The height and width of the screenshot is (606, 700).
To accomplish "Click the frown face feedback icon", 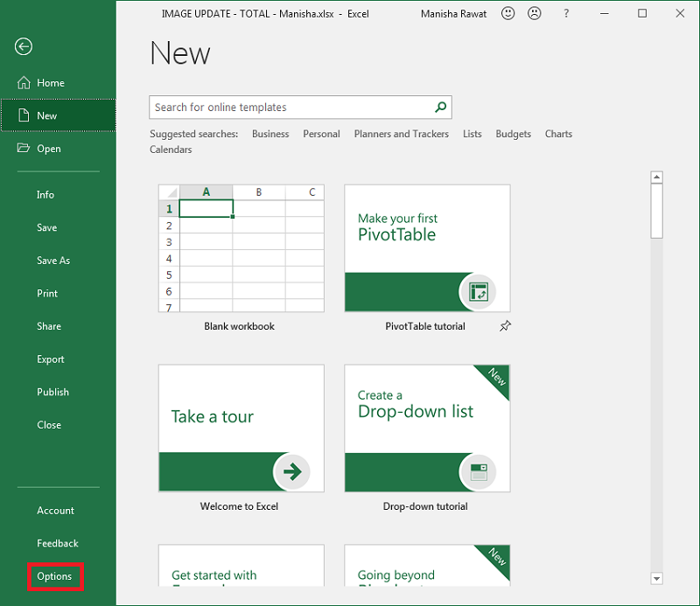I will (x=534, y=13).
